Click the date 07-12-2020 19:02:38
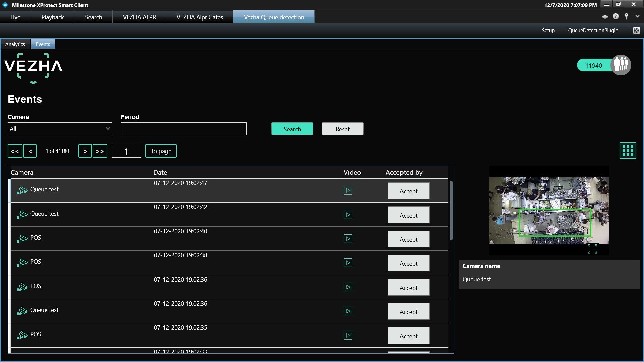644x362 pixels. coord(180,255)
